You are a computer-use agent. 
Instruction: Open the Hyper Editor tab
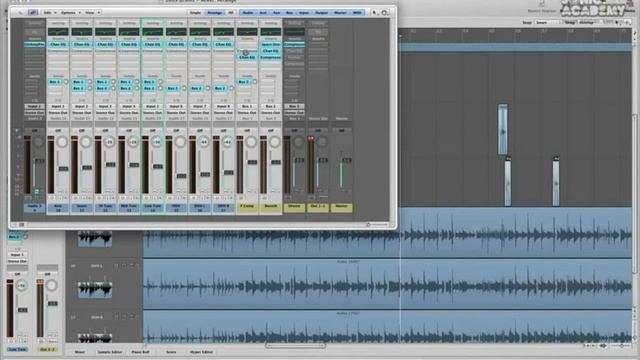[201, 352]
